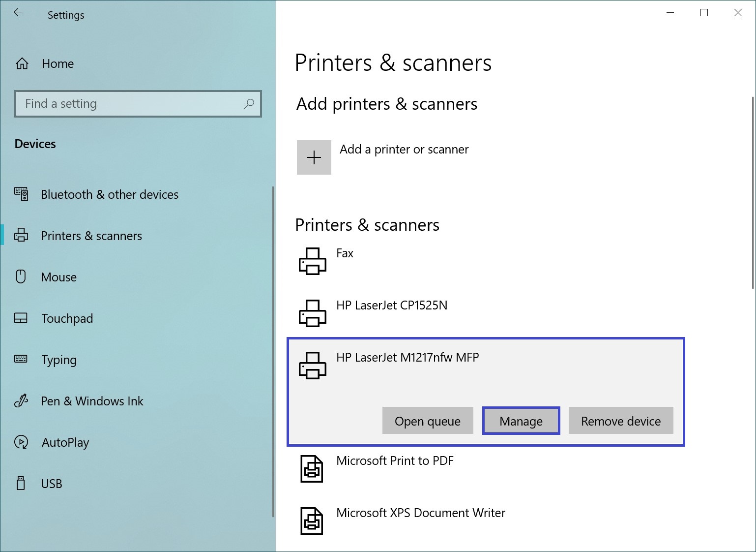The height and width of the screenshot is (552, 756).
Task: Click the USB icon in sidebar
Action: [x=21, y=483]
